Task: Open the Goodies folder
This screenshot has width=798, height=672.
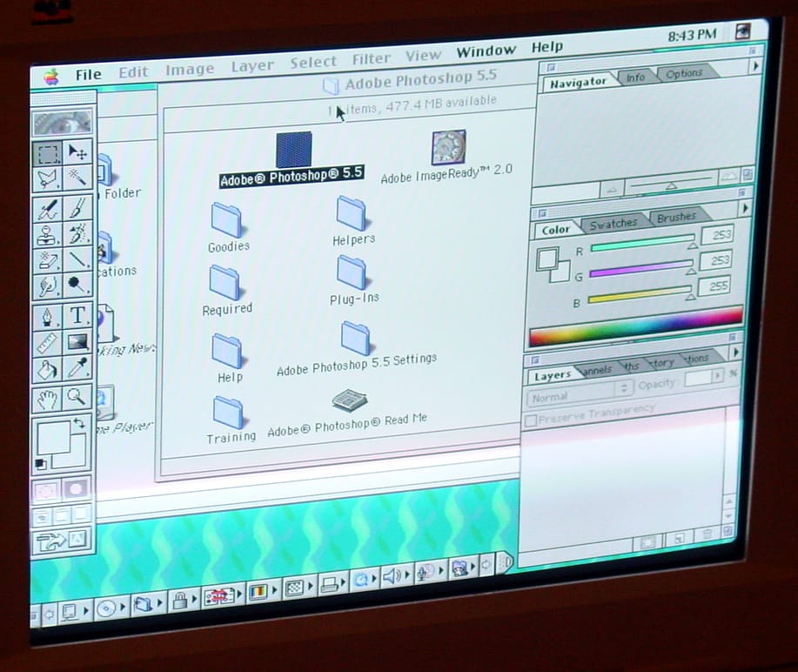Action: tap(227, 218)
